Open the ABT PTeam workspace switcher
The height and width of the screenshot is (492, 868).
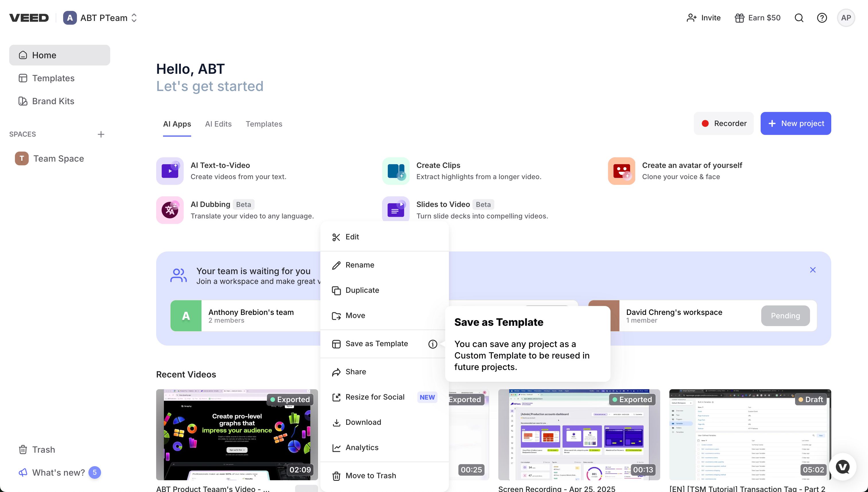100,18
